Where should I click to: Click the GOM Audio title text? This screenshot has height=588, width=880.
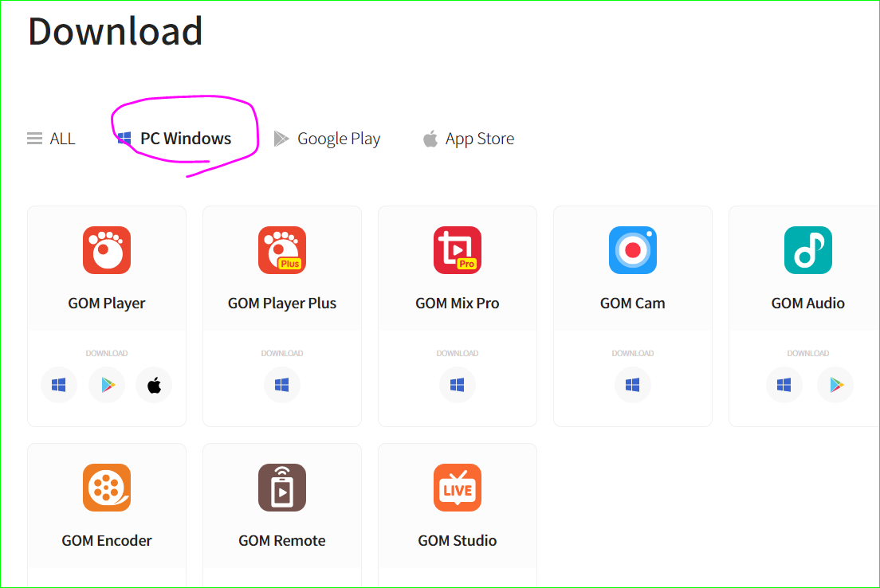[x=808, y=304]
